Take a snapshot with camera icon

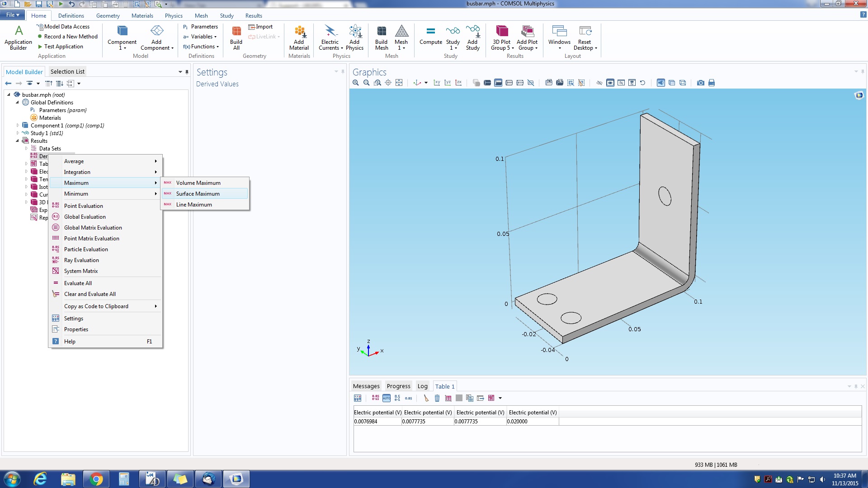pos(700,83)
